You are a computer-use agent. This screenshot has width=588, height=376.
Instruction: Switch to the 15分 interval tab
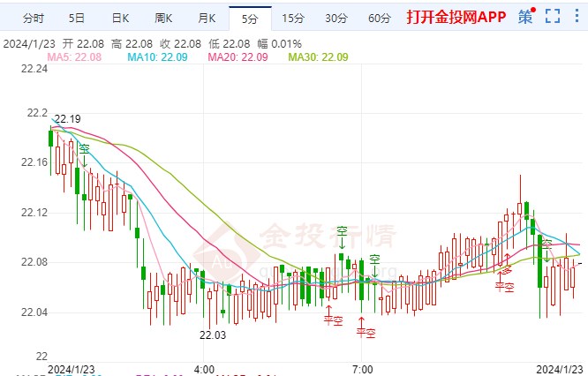[x=293, y=18]
